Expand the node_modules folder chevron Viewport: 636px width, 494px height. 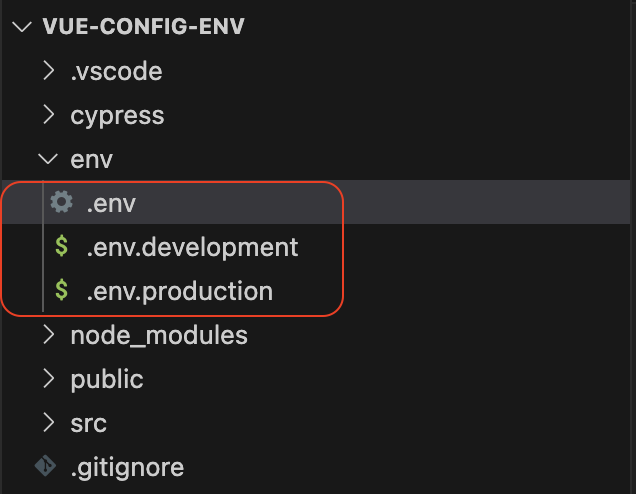[x=48, y=335]
